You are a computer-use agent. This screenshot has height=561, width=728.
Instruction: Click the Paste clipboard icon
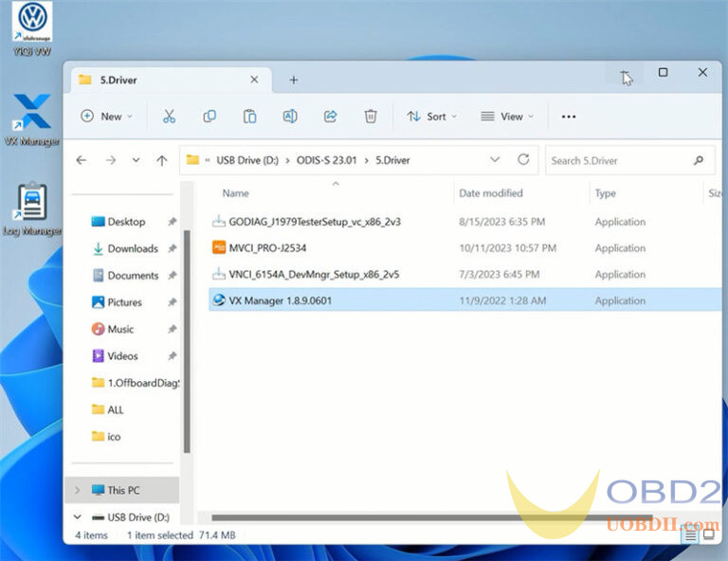(250, 117)
